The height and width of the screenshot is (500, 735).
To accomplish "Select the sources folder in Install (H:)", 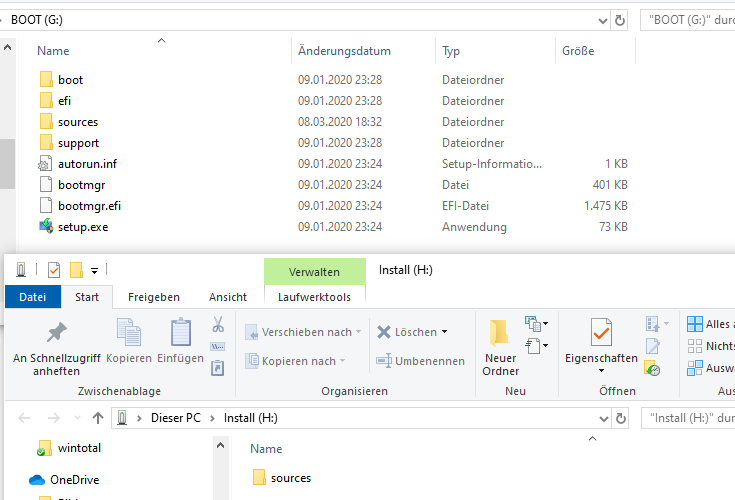I will pyautogui.click(x=282, y=478).
